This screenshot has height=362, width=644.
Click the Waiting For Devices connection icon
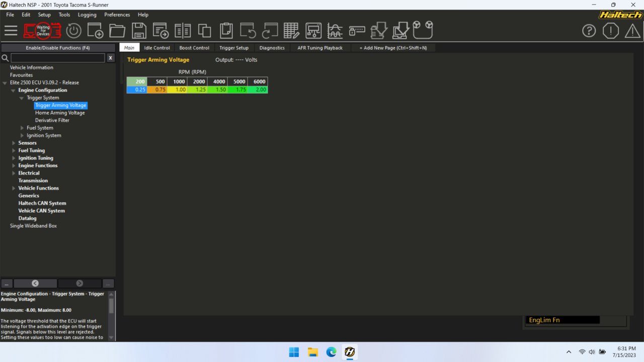43,31
